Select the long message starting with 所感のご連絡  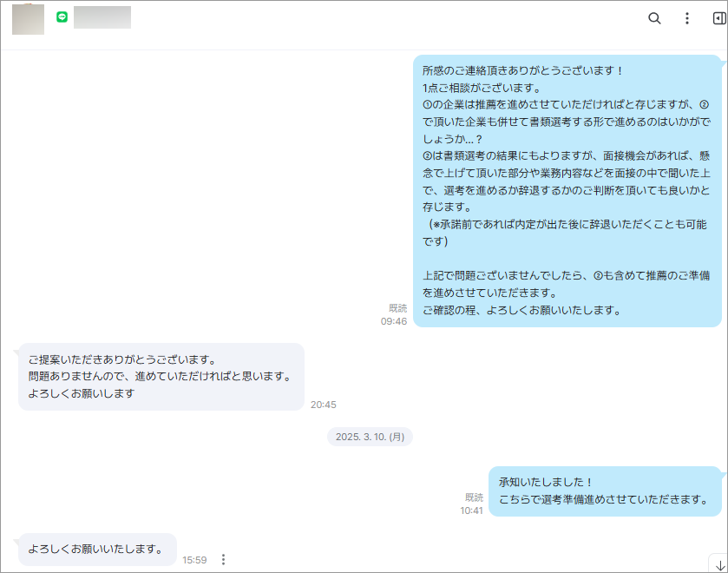(x=567, y=191)
